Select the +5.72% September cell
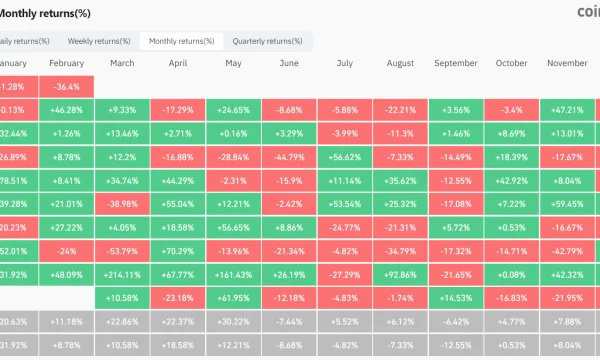This screenshot has height=360, width=600. coord(456,228)
